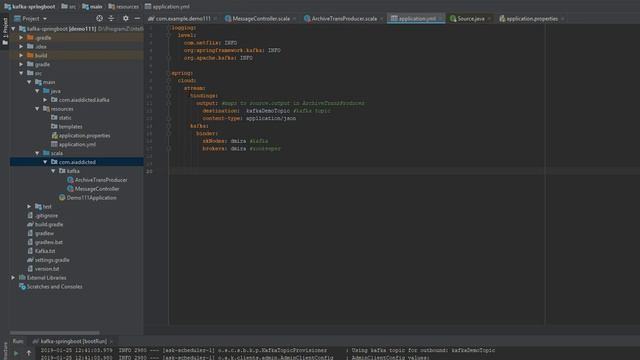
Task: Close the MessageController.scala tab
Action: click(x=294, y=19)
